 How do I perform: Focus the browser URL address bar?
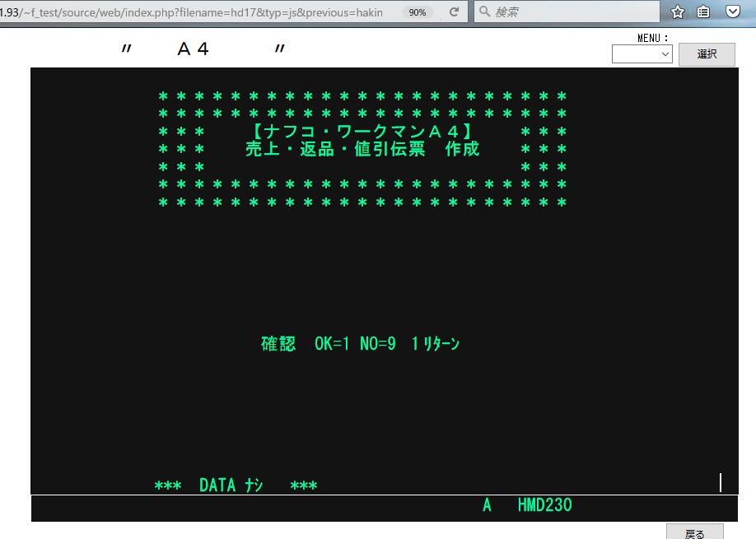click(x=198, y=12)
